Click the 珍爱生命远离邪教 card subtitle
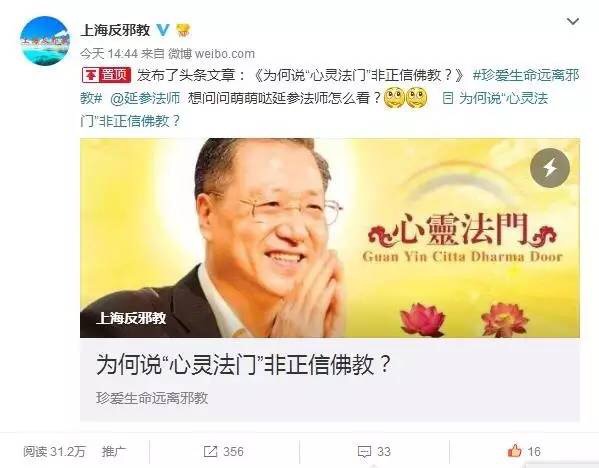This screenshot has height=468, width=599. click(x=152, y=398)
